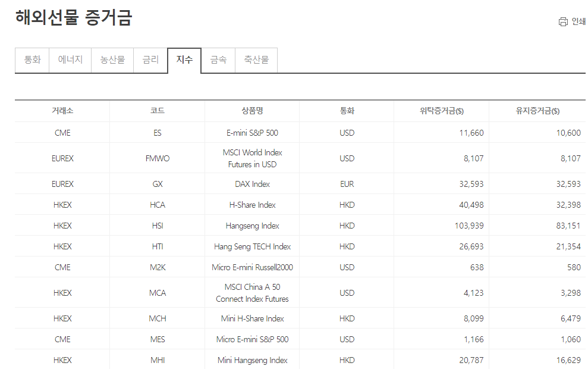
Task: Click the 10,600 maintenance margin value
Action: [568, 133]
